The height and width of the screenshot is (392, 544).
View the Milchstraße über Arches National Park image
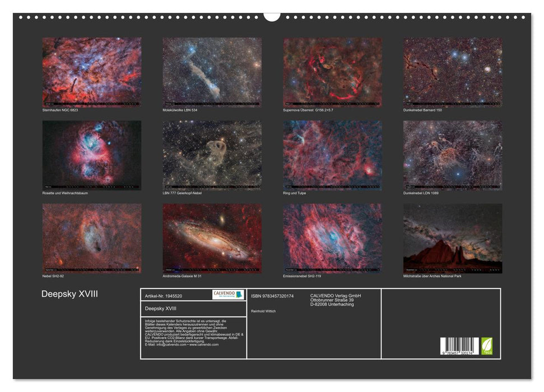450,236
